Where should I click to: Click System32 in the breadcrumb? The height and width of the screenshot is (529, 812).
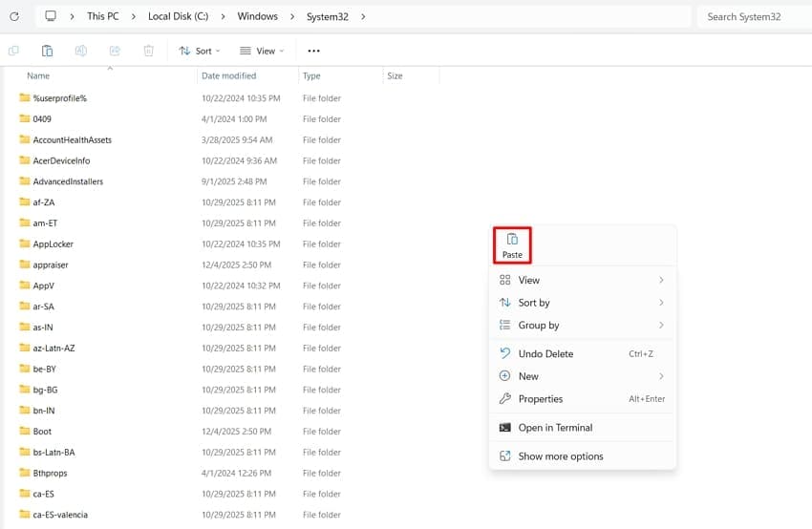[x=328, y=16]
